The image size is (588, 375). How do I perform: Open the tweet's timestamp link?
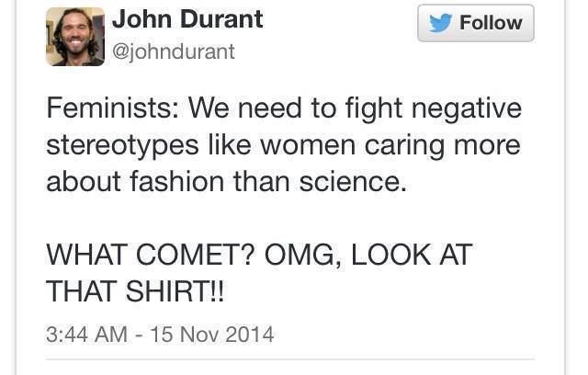click(160, 333)
